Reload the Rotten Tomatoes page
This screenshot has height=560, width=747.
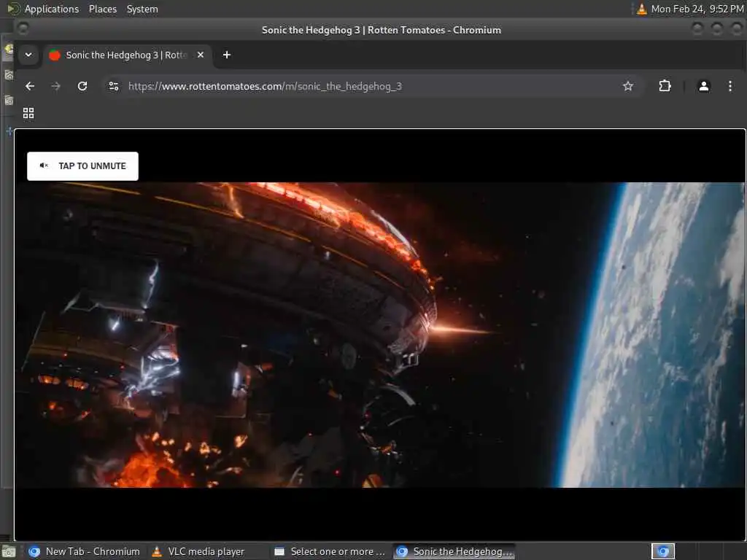point(82,86)
